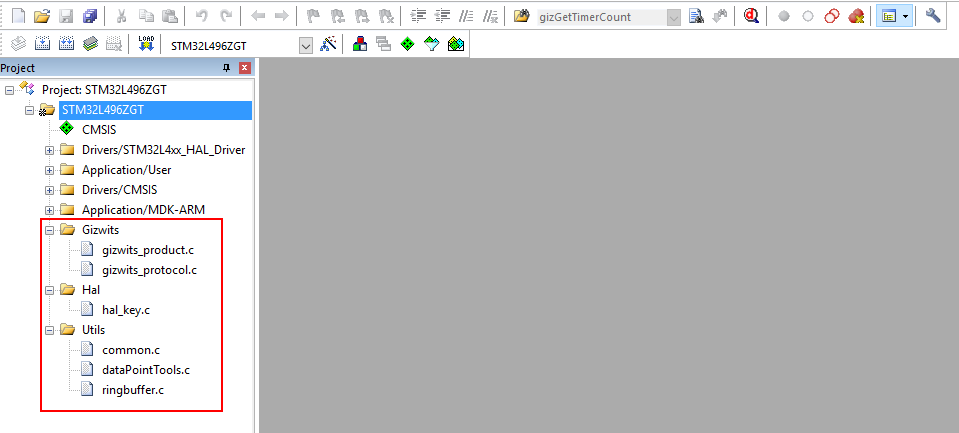Select hal_key.c file
959x433 pixels.
click(x=125, y=310)
